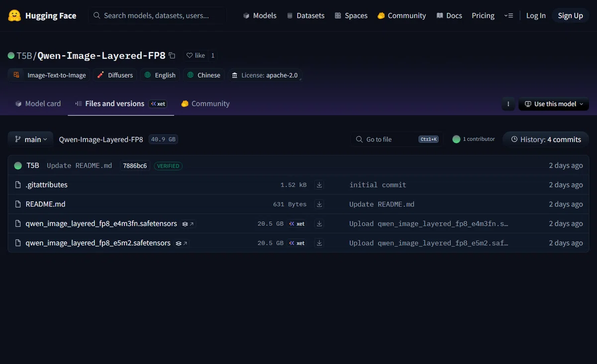
Task: Select the English language tag
Action: coord(160,75)
